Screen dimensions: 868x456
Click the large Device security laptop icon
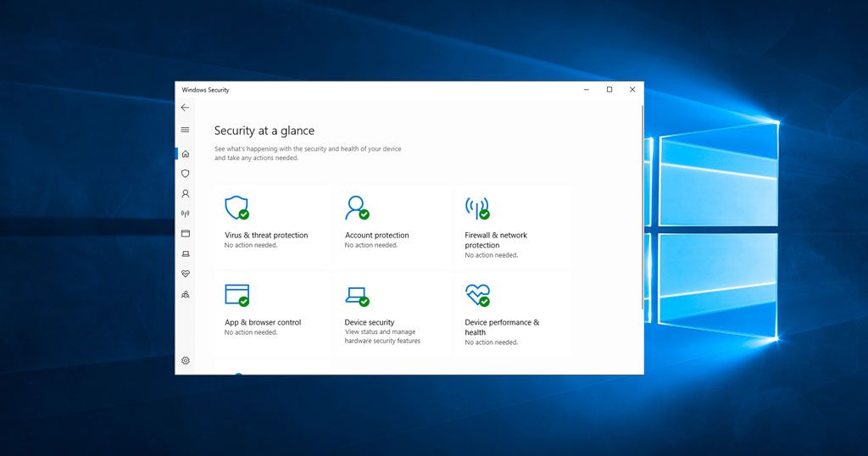(357, 296)
